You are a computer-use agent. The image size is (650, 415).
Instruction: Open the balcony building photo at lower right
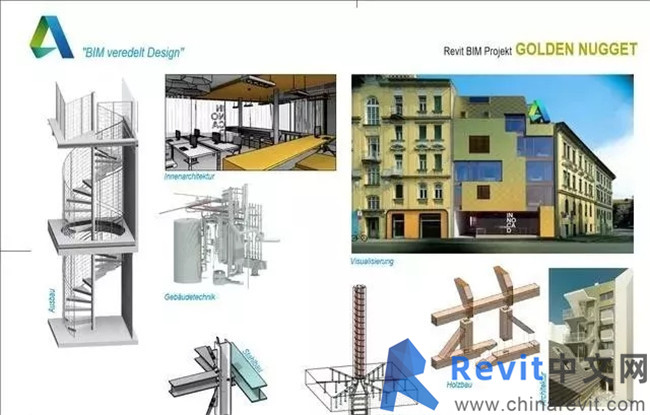591,337
